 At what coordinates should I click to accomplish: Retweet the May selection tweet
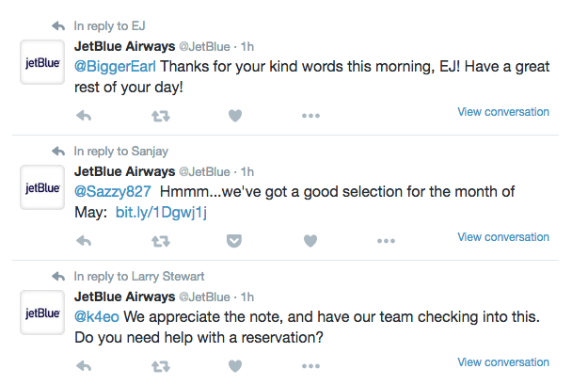160,241
